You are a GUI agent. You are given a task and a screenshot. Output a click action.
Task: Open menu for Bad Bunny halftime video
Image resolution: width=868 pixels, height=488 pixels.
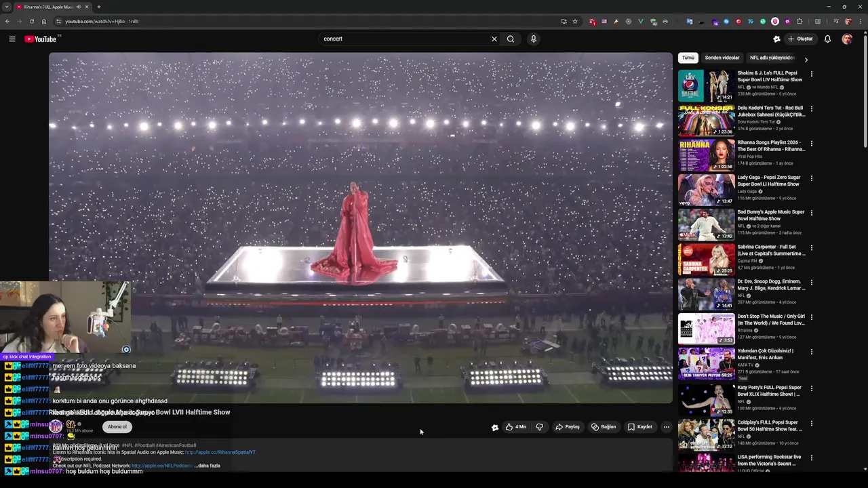[x=812, y=213]
